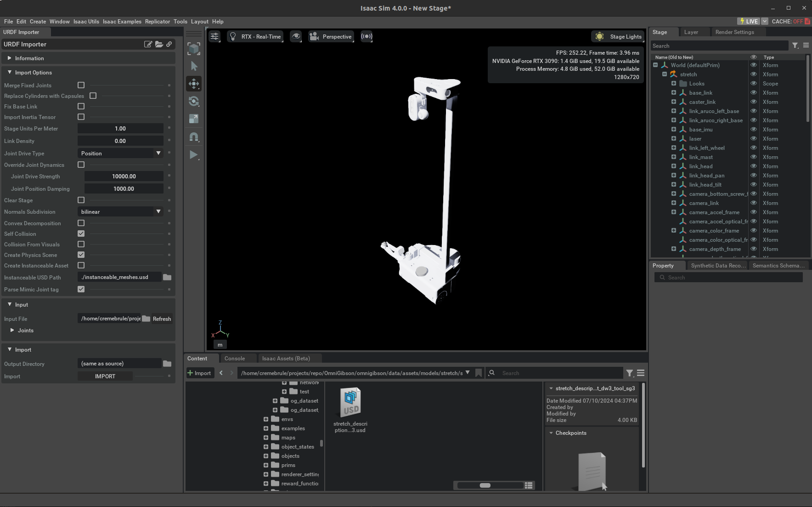This screenshot has height=507, width=812.
Task: Adjust the thumbnail size slider in the content browser
Action: [486, 485]
